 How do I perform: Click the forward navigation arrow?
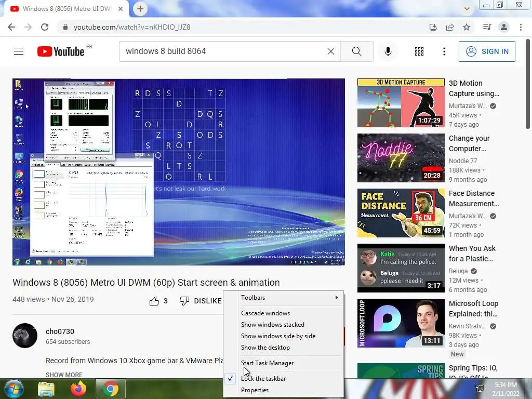tap(28, 27)
